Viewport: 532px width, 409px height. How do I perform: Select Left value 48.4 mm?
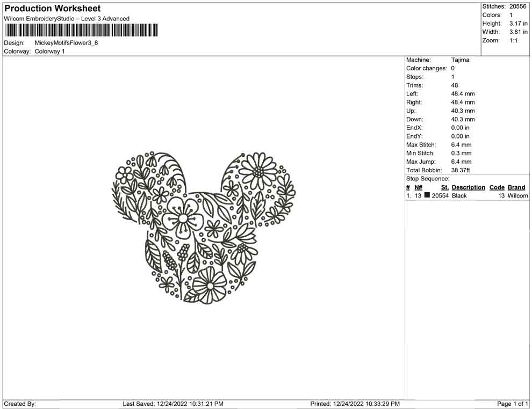point(463,94)
